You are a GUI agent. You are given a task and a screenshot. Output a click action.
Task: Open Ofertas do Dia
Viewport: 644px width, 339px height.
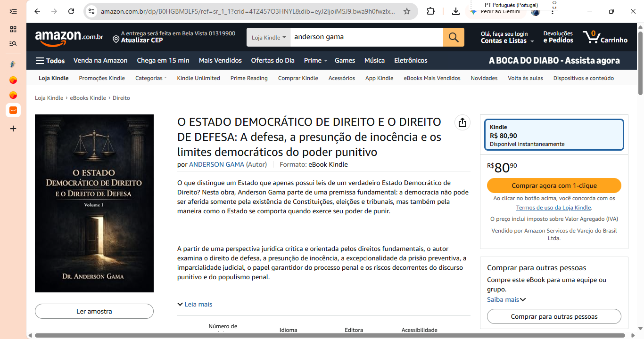click(272, 61)
